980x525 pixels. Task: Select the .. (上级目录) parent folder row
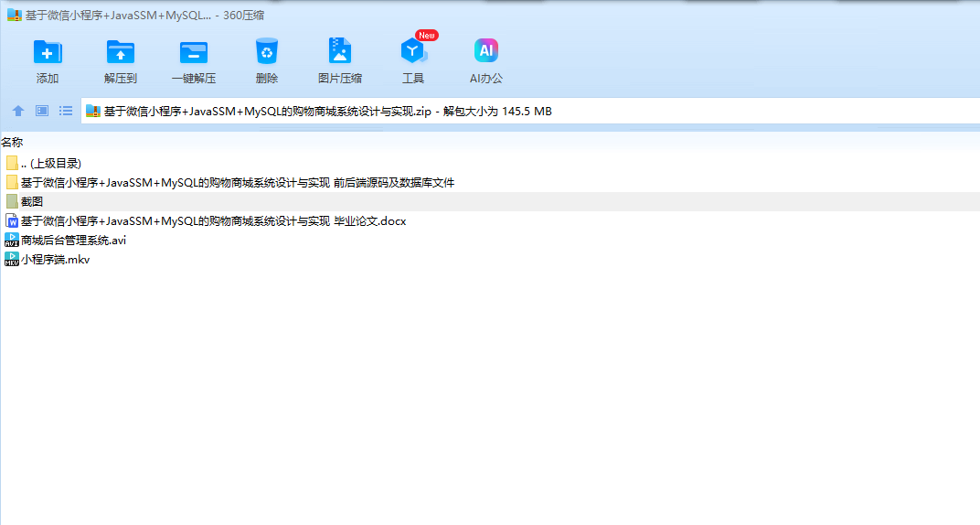pyautogui.click(x=490, y=163)
